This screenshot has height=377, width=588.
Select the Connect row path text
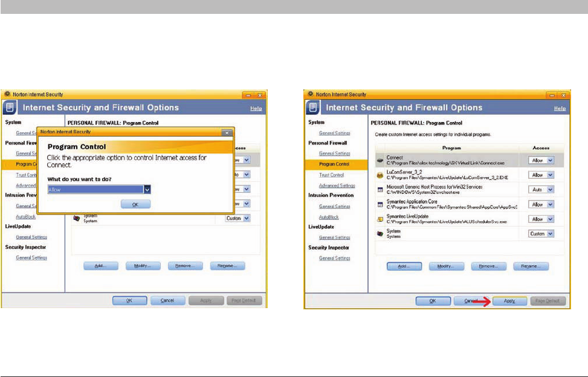coord(445,163)
